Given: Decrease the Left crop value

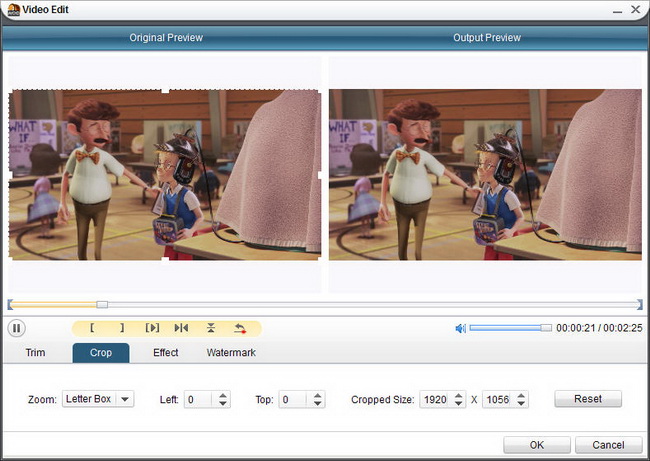Looking at the screenshot, I should click(x=223, y=403).
